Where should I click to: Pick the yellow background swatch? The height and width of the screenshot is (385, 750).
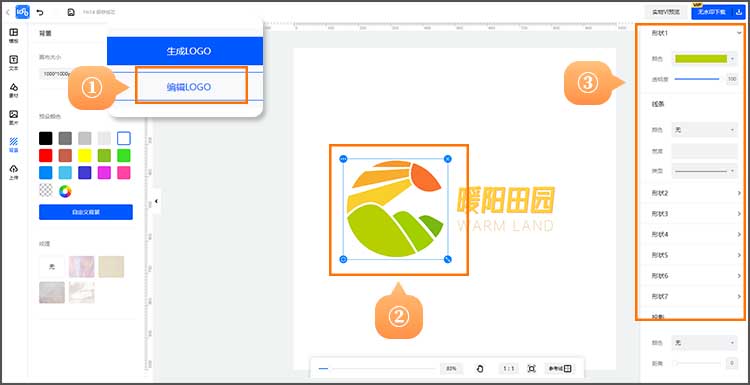[85, 155]
